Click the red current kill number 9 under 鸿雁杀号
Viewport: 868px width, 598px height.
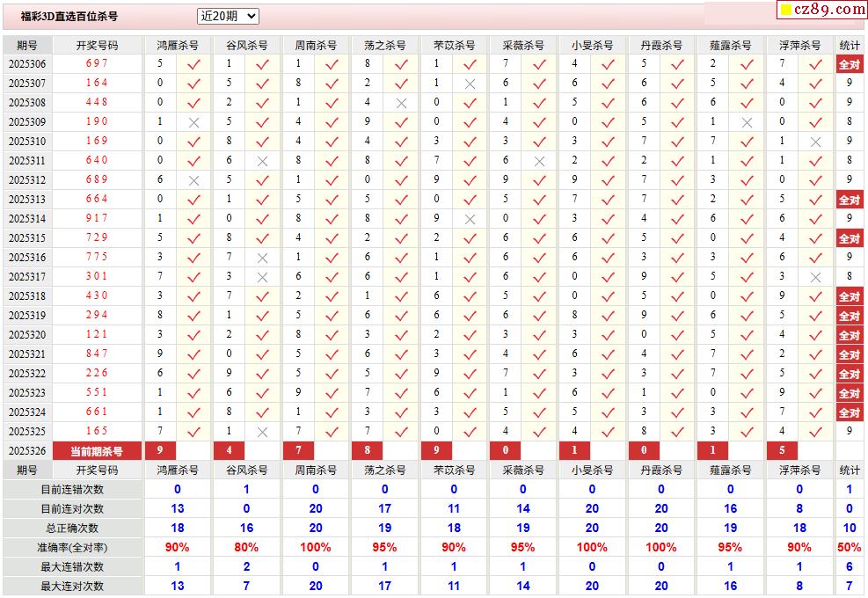[160, 451]
